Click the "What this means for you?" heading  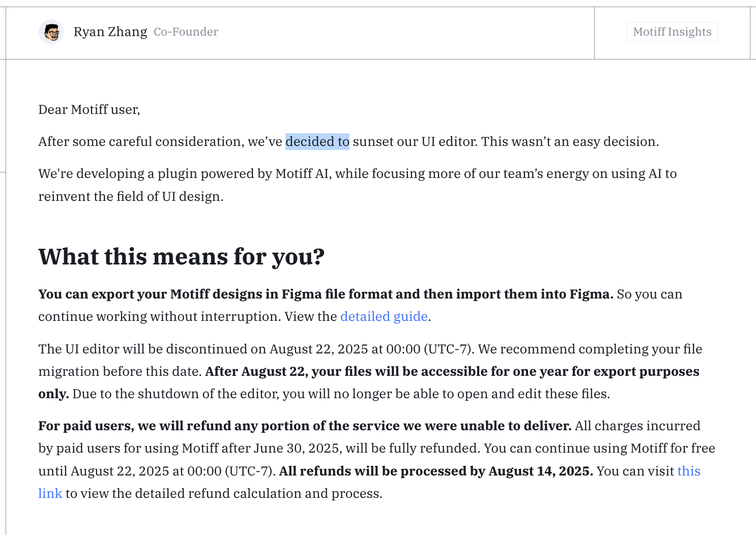point(181,257)
